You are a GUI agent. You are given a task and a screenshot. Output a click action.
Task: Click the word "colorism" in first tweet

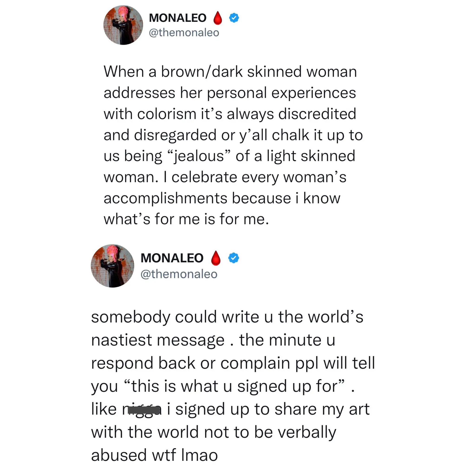(x=167, y=114)
